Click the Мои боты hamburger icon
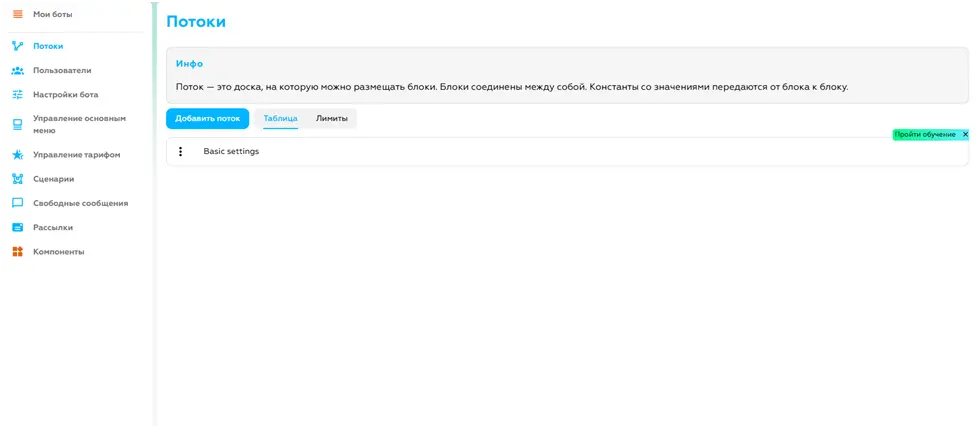The width and height of the screenshot is (978, 428). [x=17, y=14]
